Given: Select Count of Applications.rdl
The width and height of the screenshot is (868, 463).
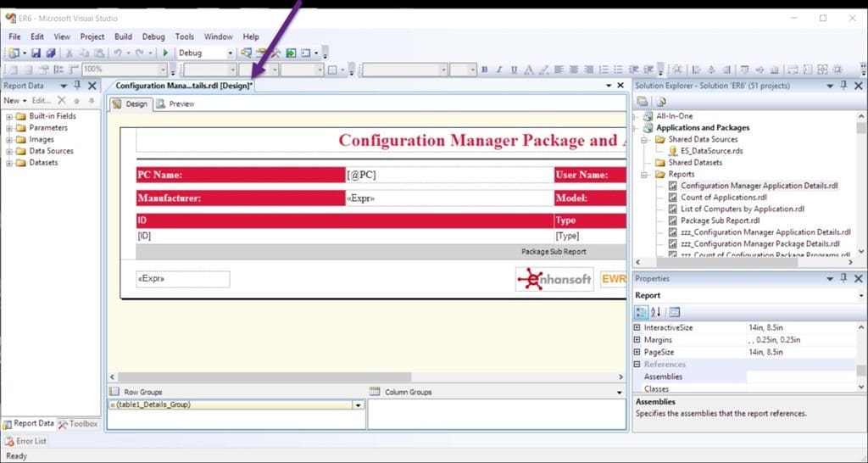Looking at the screenshot, I should [724, 198].
